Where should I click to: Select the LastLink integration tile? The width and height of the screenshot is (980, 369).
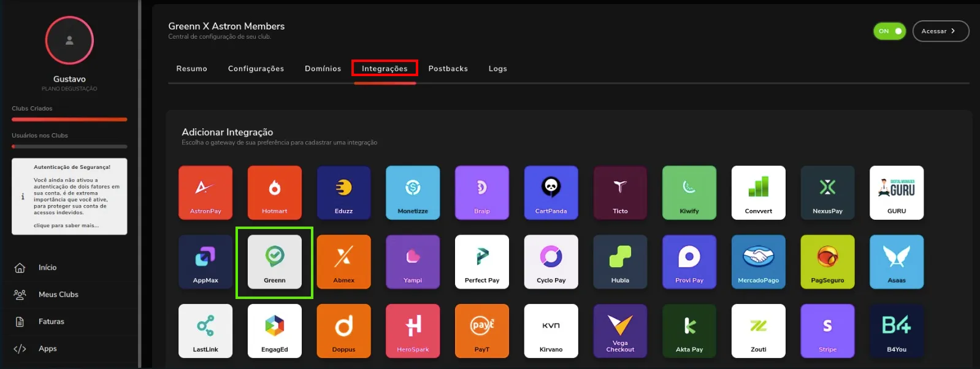click(205, 331)
